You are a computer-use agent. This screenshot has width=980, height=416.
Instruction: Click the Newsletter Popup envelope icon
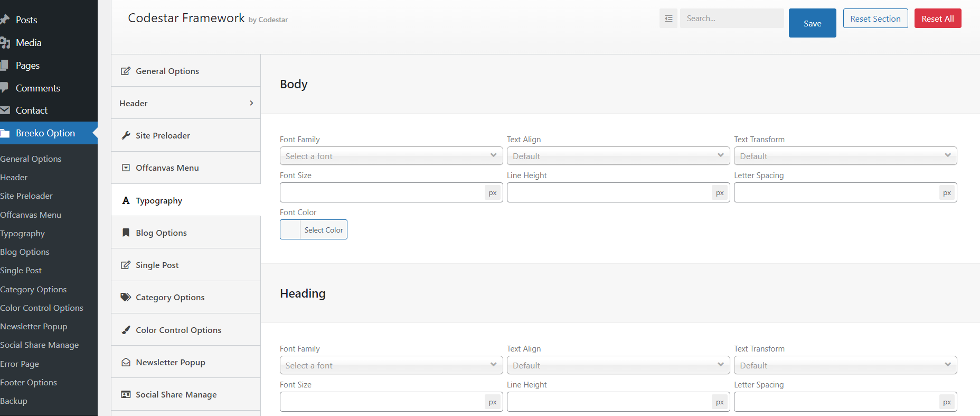[126, 362]
